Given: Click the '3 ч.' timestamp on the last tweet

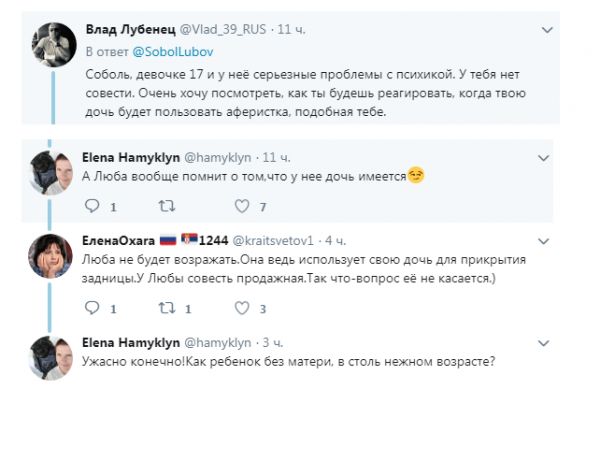Looking at the screenshot, I should tap(272, 342).
